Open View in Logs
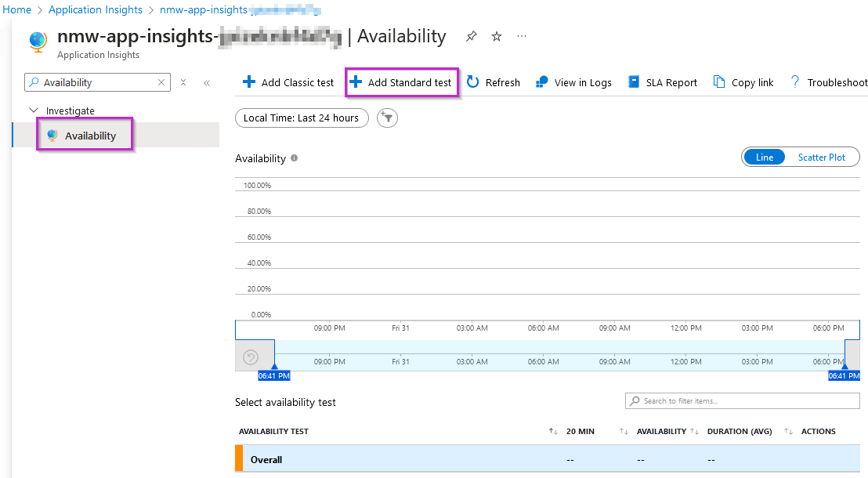This screenshot has width=868, height=478. pos(573,82)
